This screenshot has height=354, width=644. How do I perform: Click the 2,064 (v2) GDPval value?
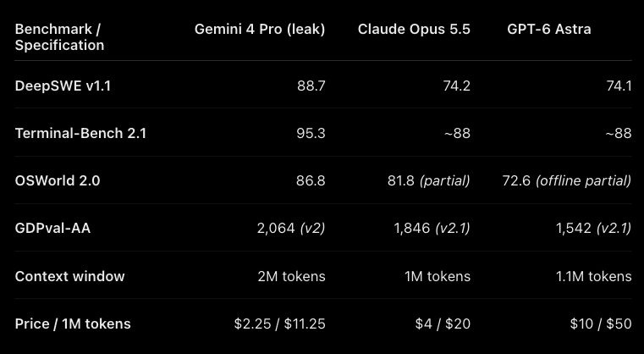point(291,228)
